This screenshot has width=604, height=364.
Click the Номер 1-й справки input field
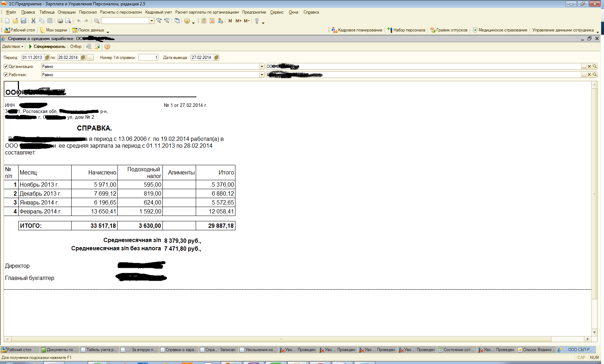[x=148, y=58]
